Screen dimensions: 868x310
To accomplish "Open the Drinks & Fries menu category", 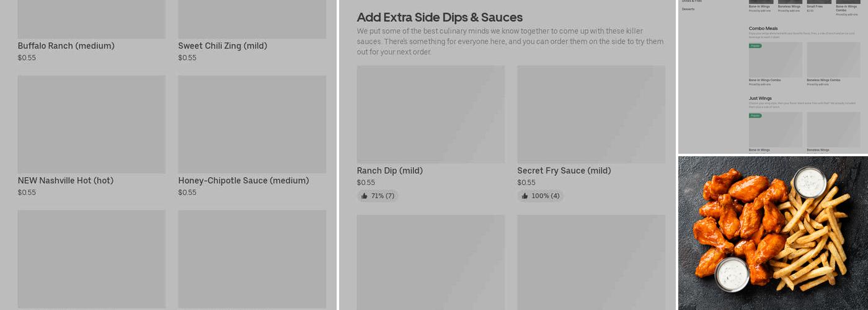I will click(692, 1).
